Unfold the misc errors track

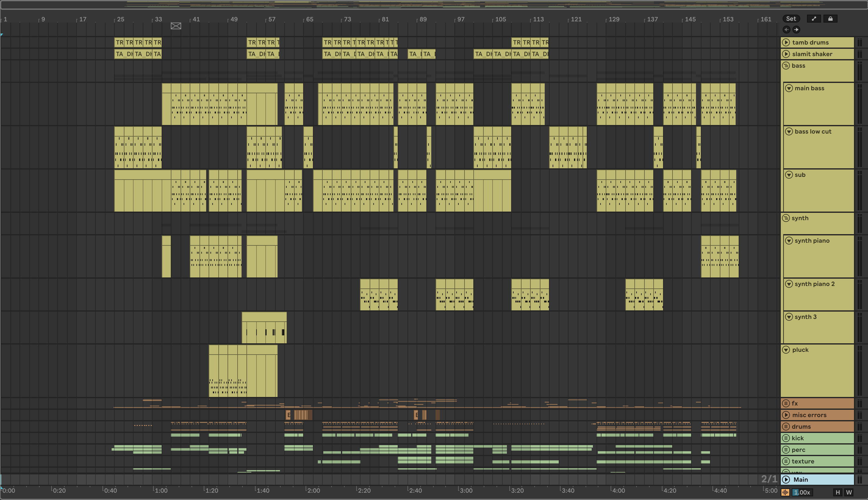click(x=786, y=415)
